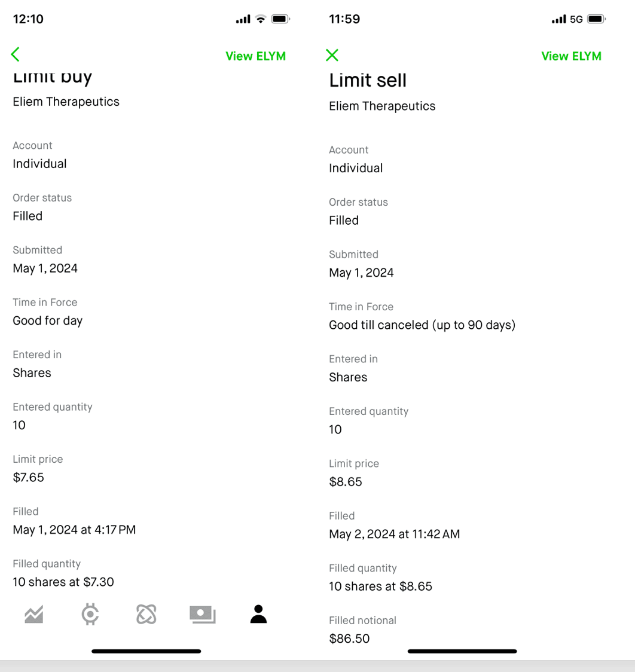635x672 pixels.
Task: Tap the 11:59 clock in status bar
Action: (344, 19)
